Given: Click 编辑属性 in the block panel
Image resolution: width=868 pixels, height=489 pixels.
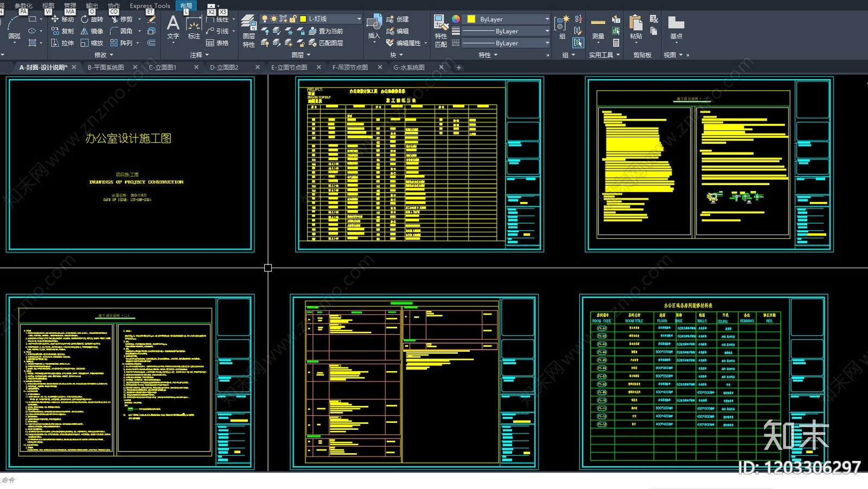Looking at the screenshot, I should point(404,43).
